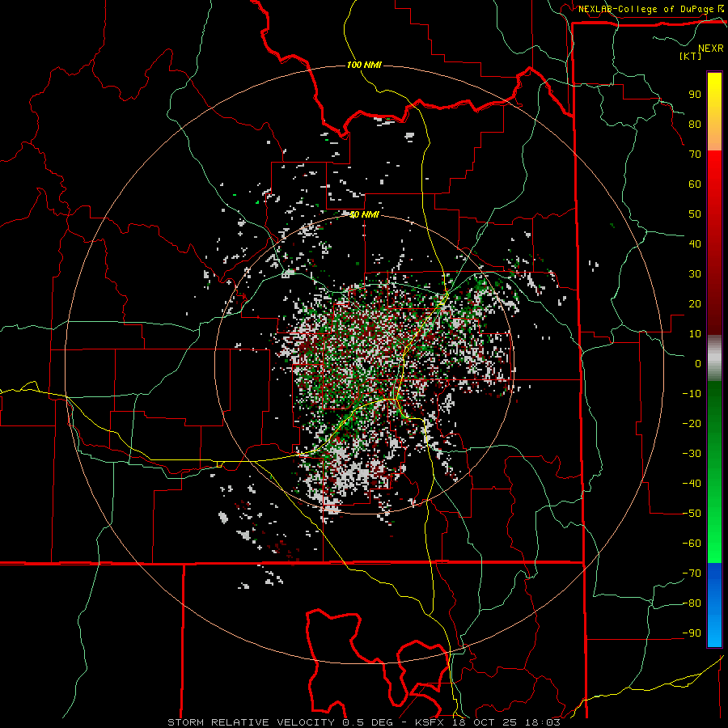Click the [KT] units label

(x=690, y=56)
